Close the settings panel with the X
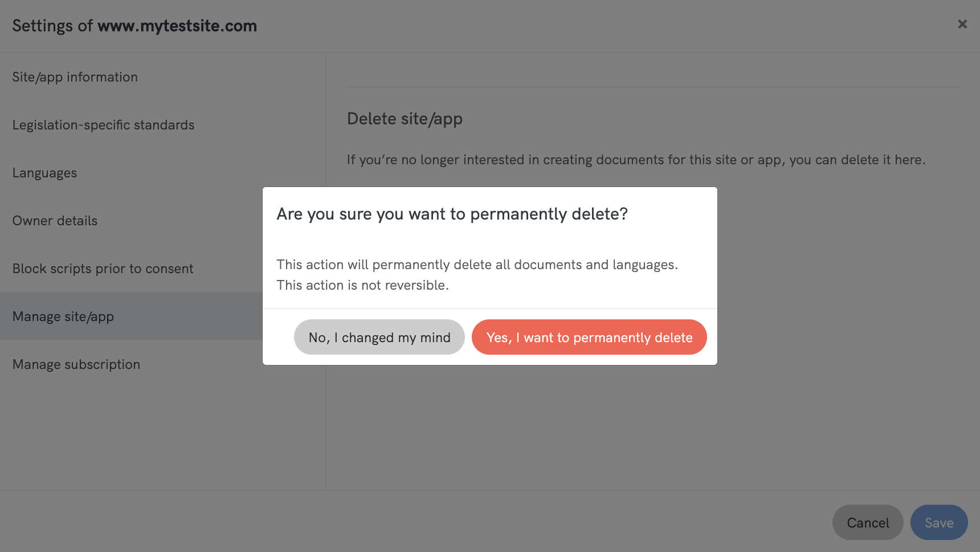The width and height of the screenshot is (980, 552). (962, 24)
